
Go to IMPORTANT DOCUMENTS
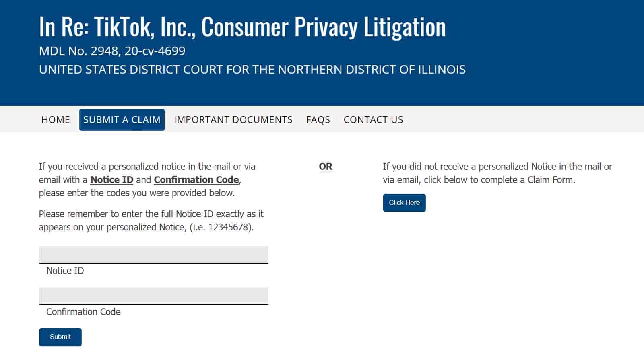[233, 119]
